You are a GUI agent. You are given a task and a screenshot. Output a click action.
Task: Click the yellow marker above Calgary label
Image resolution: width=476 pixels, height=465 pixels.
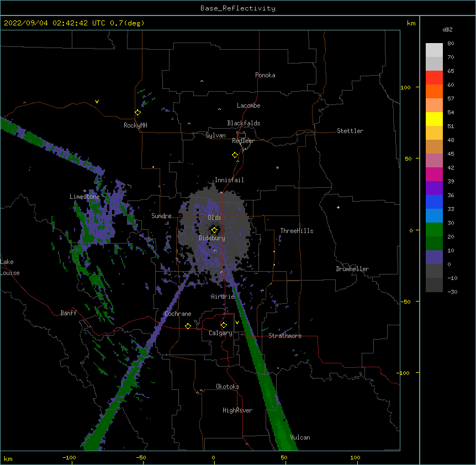(224, 325)
